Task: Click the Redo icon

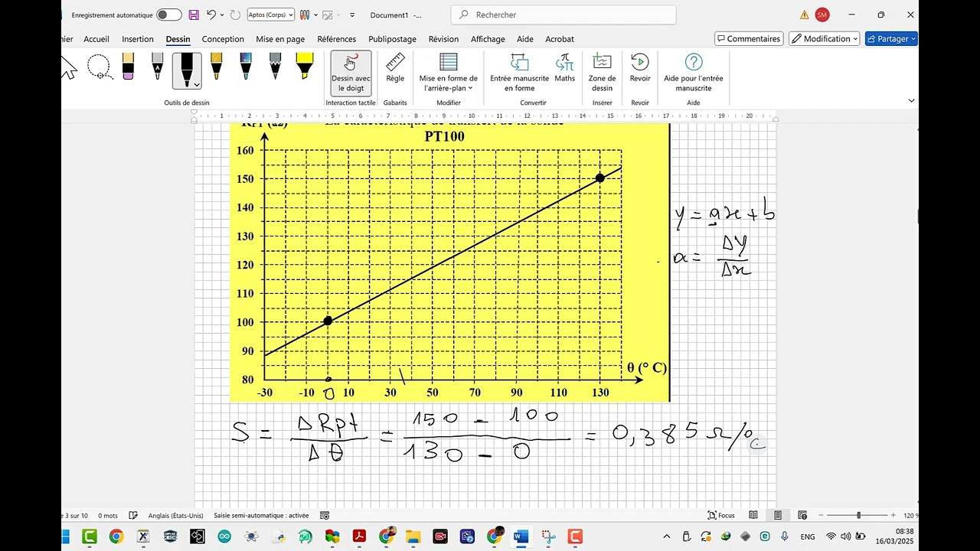Action: coord(235,15)
